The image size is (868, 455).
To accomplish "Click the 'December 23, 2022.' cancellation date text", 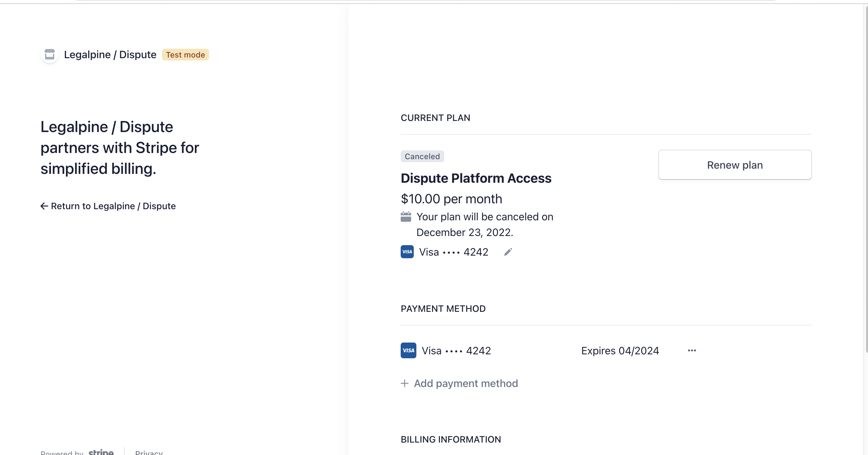I will click(465, 232).
